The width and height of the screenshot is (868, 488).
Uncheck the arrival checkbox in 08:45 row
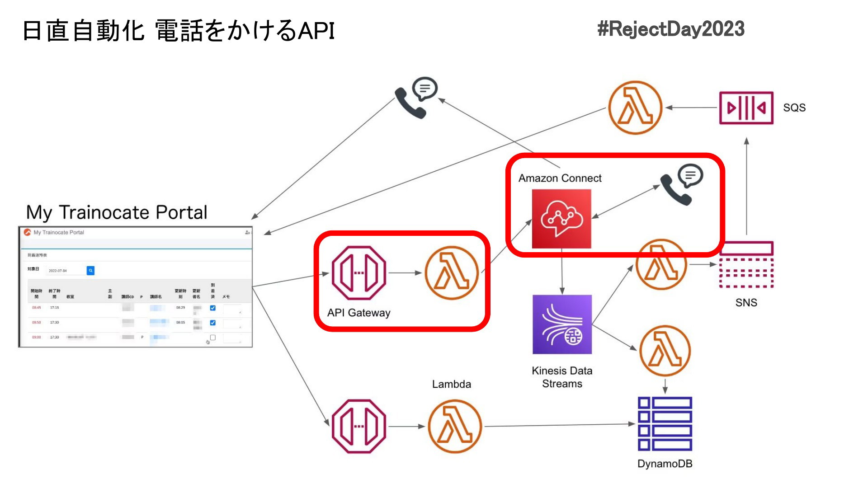[x=213, y=308]
